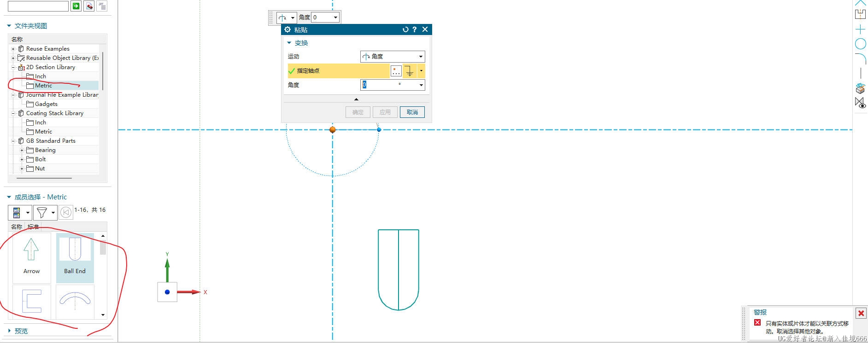Screen dimensions: 868x344
Task: Select the point plus tool on right toolbar
Action: pos(860,29)
